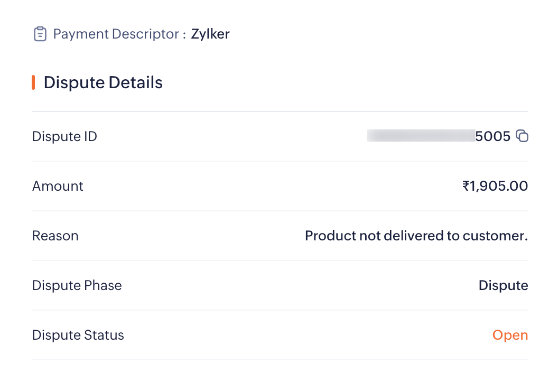The height and width of the screenshot is (392, 558).
Task: Select the 5005 ending of the Dispute ID
Action: 493,136
